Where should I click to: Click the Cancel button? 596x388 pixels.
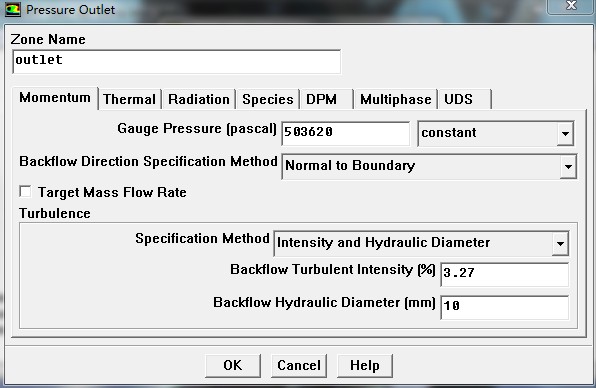click(299, 366)
